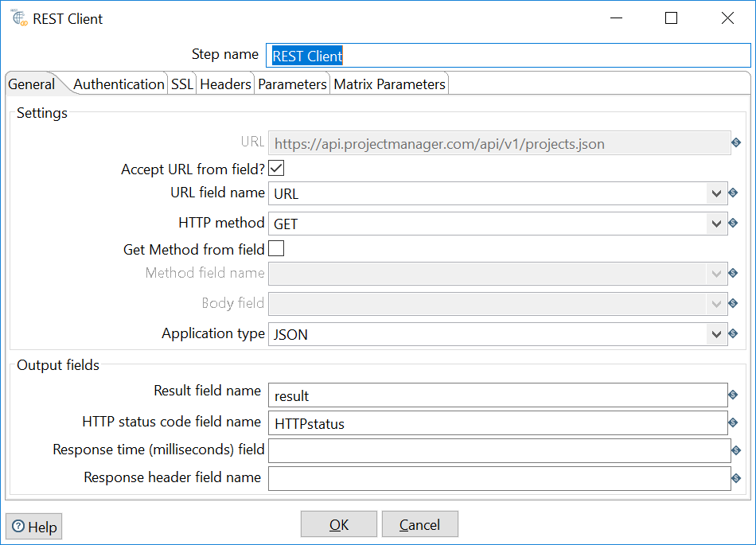
Task: Open the Headers tab
Action: click(x=225, y=84)
